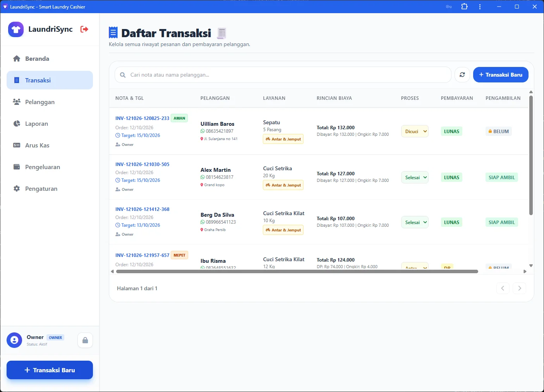Open the Beranda menu
544x392 pixels.
coord(50,59)
